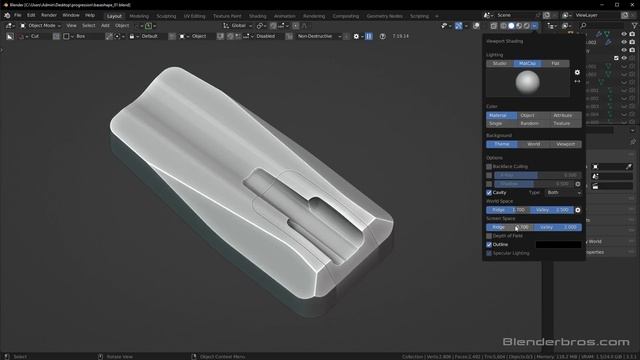Toggle the proportional editing icon
This screenshot has width=640, height=360.
pyautogui.click(x=296, y=26)
